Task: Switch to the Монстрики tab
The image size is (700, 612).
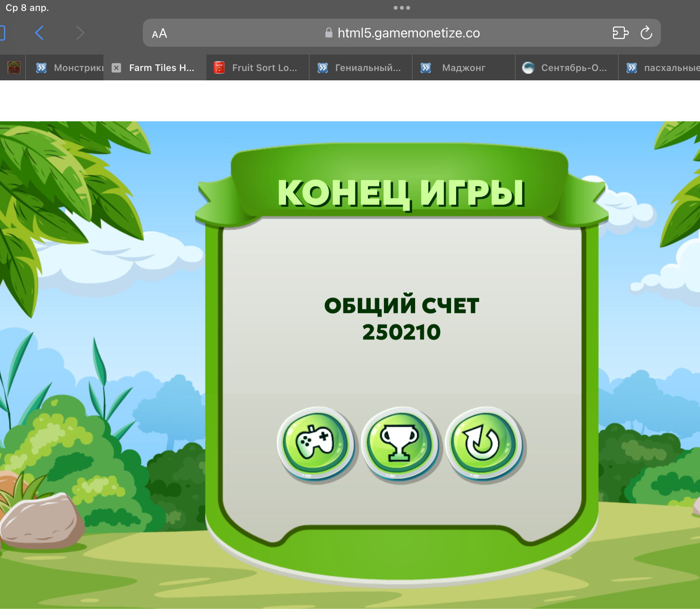Action: click(65, 68)
